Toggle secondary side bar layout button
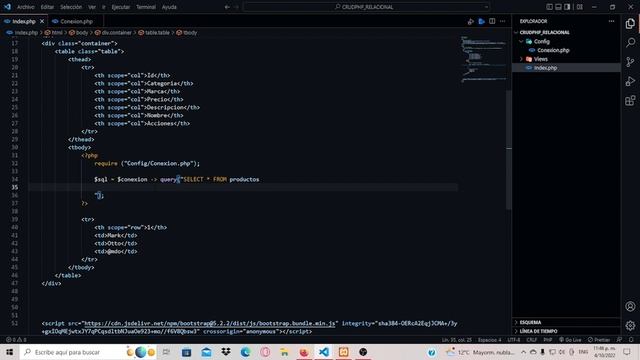This screenshot has height=360, width=640. click(567, 7)
